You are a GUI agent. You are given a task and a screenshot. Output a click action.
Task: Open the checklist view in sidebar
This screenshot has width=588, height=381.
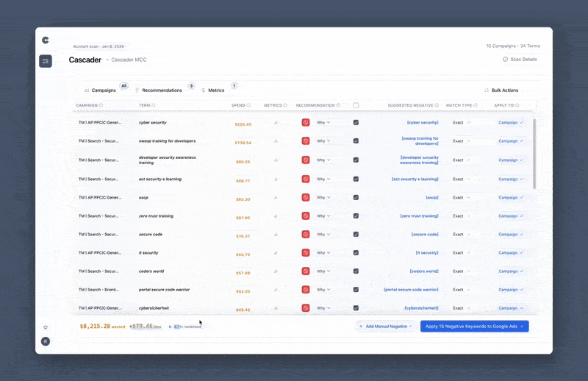(x=46, y=61)
